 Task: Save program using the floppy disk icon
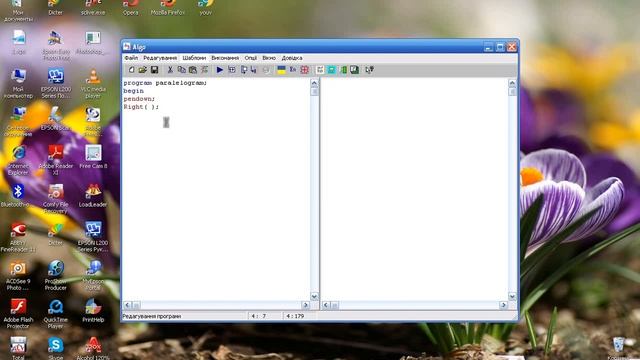click(154, 70)
